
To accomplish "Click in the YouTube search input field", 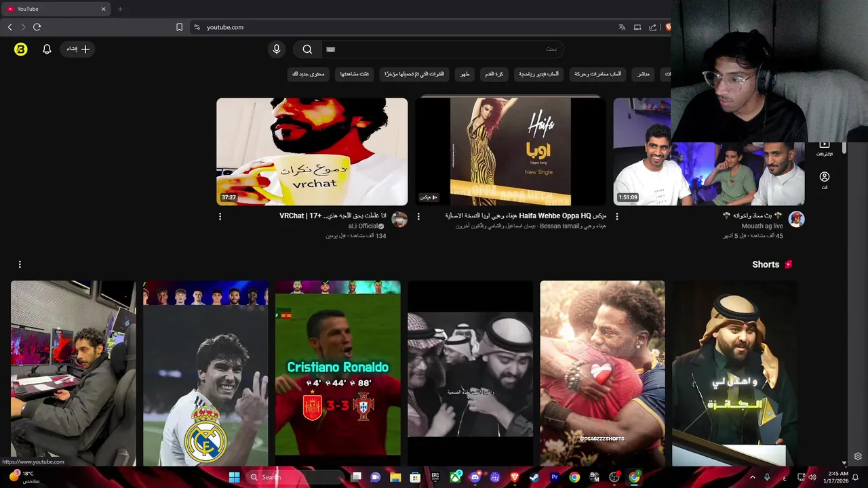I will click(x=442, y=49).
